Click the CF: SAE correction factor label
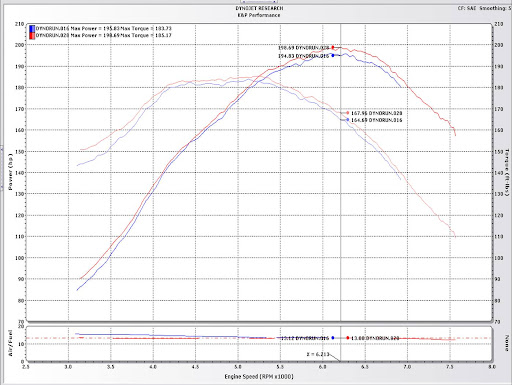512x385 pixels. point(467,8)
